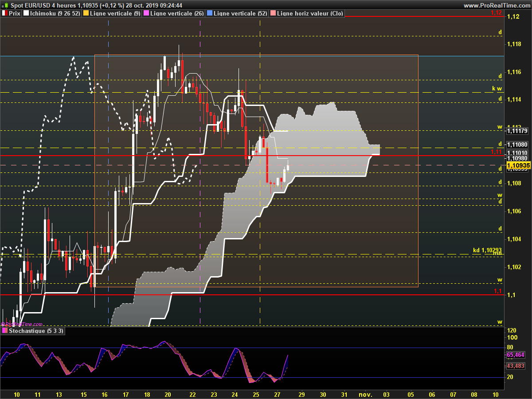Image resolution: width=532 pixels, height=399 pixels.
Task: Click the red-white Prix color swatch
Action: click(x=5, y=13)
